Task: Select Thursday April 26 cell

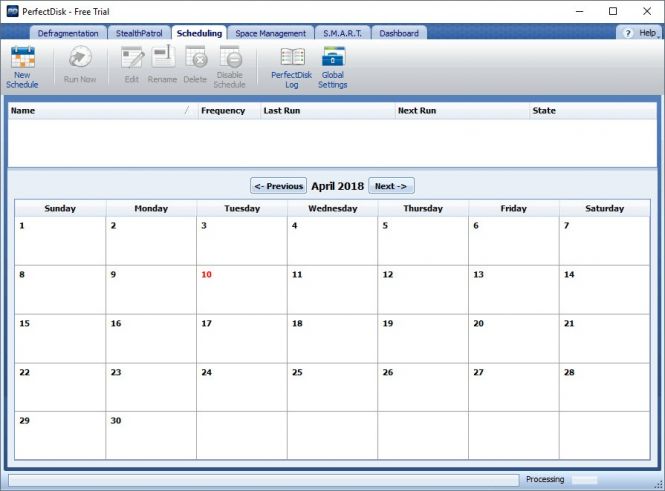Action: click(423, 387)
